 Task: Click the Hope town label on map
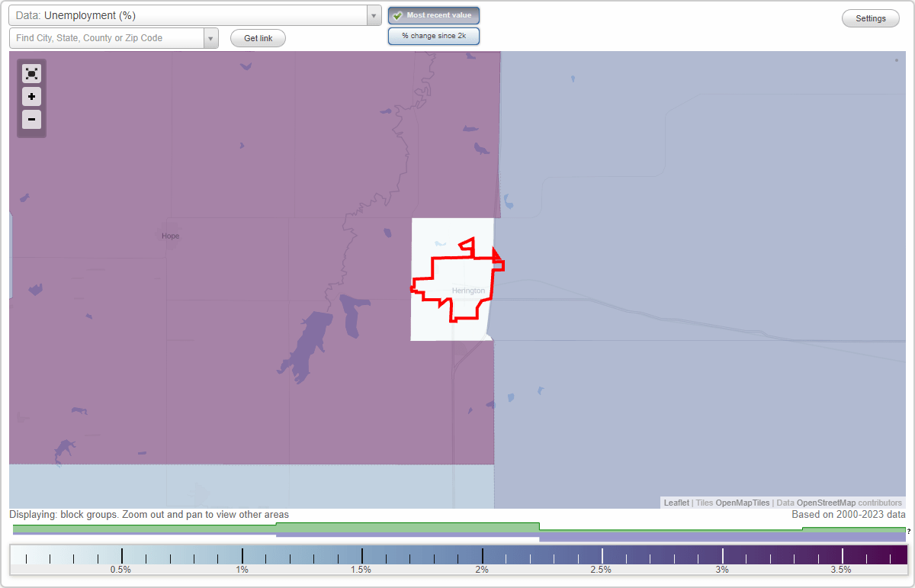click(x=170, y=236)
